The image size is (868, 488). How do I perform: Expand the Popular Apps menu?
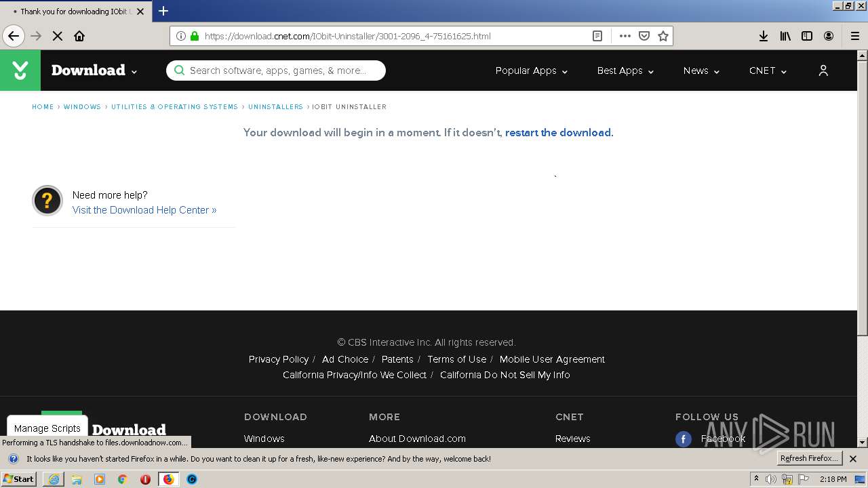(x=532, y=70)
